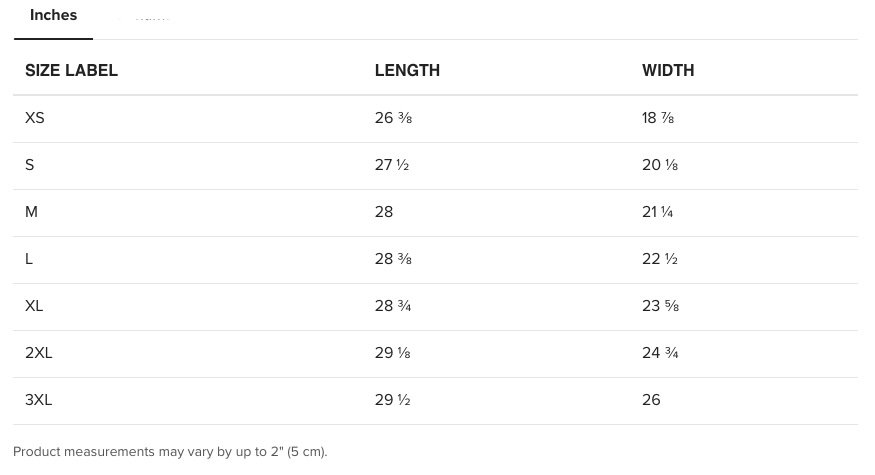The width and height of the screenshot is (875, 475).
Task: Click the S width value 20 ⅛
Action: (660, 165)
